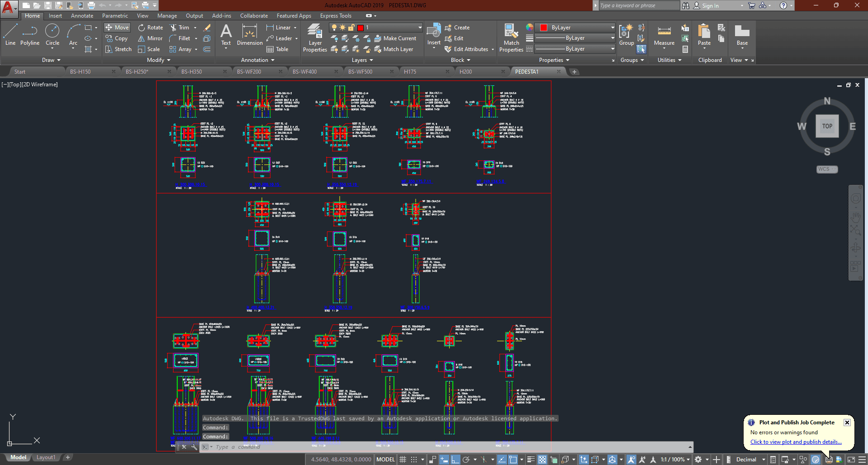Screen dimensions: 868x465
Task: Switch to the BS-WF400 drawing tab
Action: (304, 72)
